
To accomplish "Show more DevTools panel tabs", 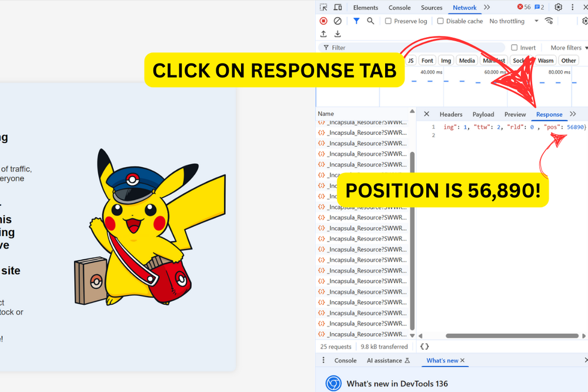I will pyautogui.click(x=487, y=8).
